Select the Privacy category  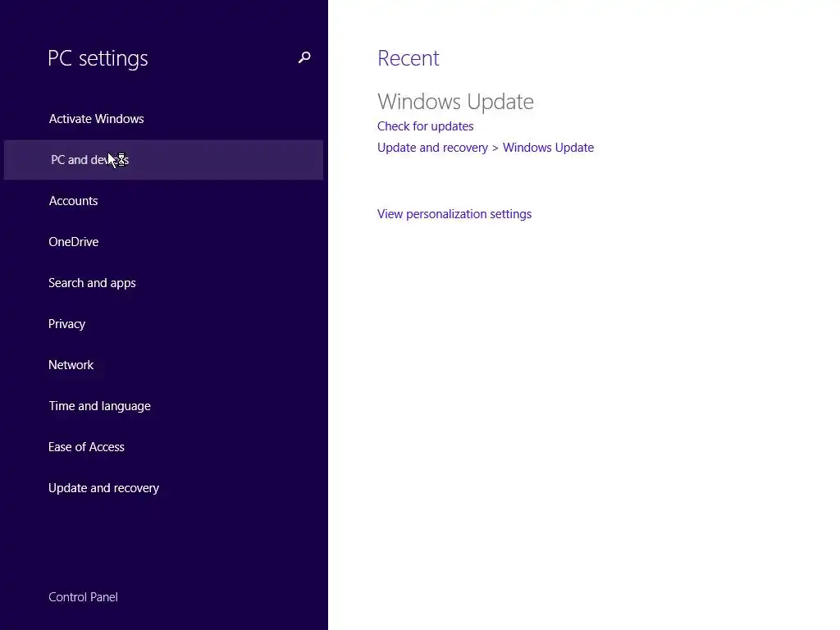(x=67, y=324)
